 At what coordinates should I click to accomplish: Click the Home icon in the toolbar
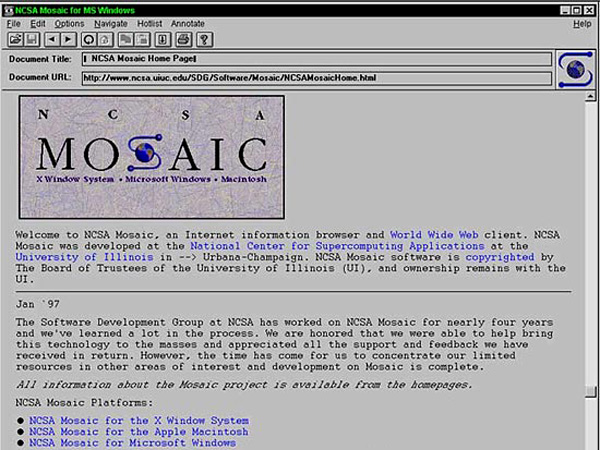[105, 40]
